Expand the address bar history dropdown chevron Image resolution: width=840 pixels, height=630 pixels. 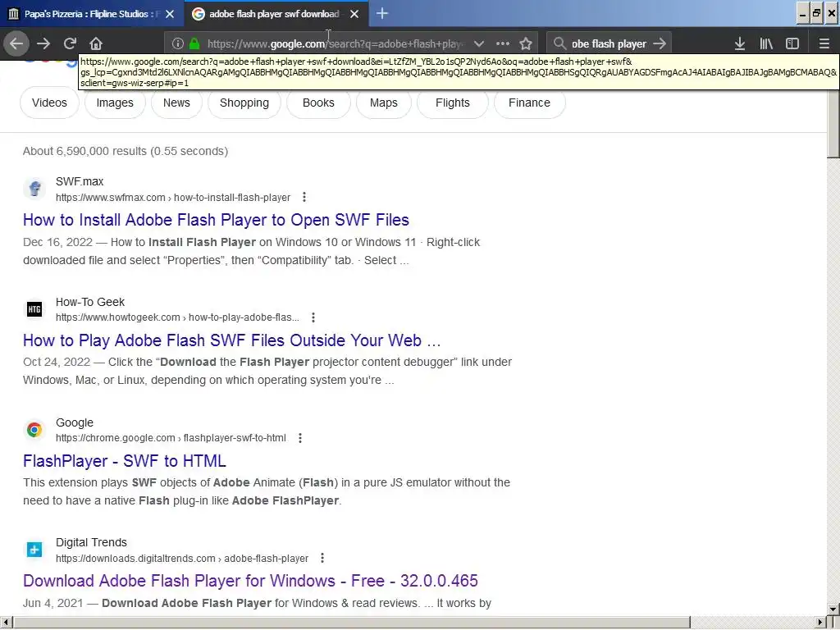coord(479,43)
